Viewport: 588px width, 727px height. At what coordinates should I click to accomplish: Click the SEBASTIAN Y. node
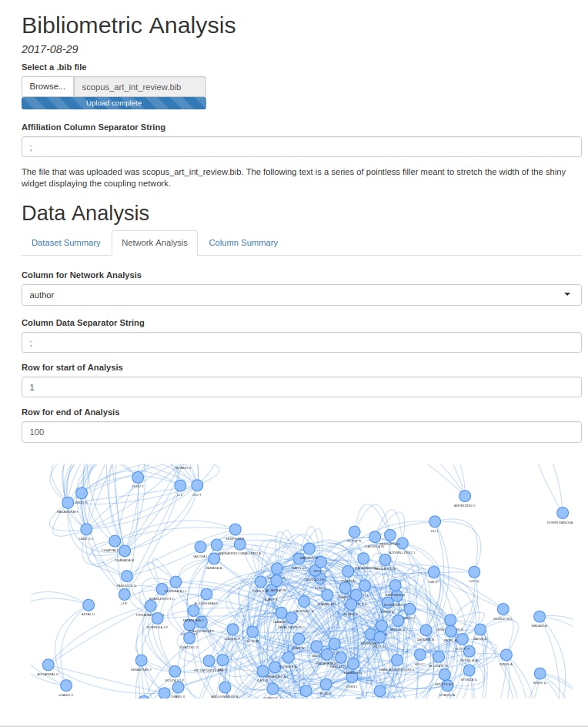[141, 661]
